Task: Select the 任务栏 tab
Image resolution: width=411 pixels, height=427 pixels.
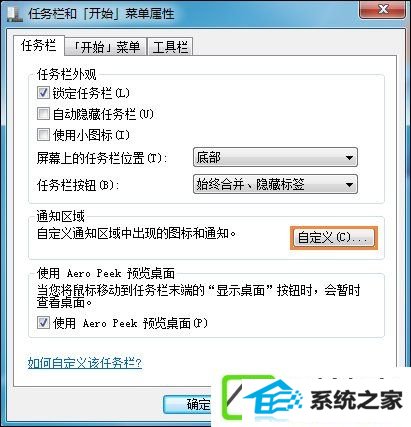Action: tap(38, 45)
